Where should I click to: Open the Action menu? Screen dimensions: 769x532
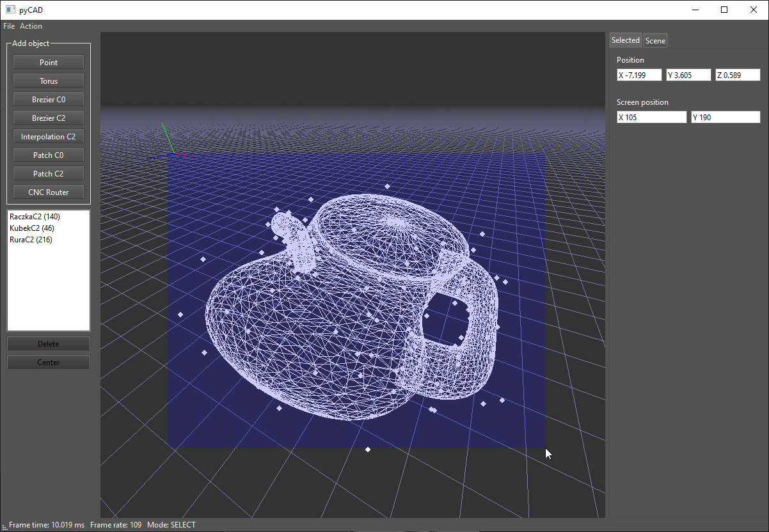pos(31,26)
